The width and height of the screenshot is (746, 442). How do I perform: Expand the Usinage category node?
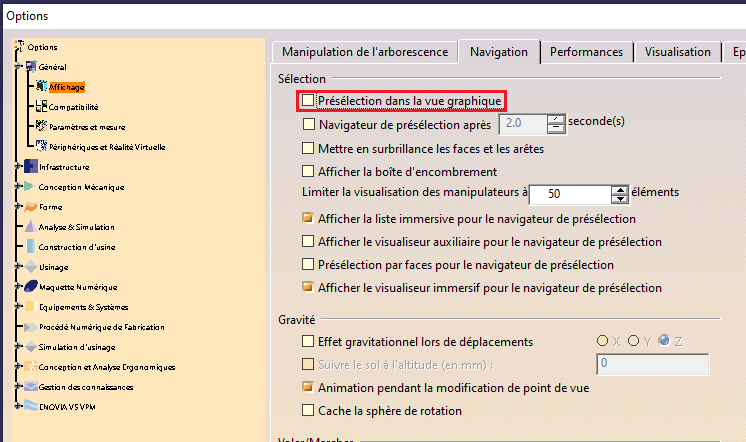click(x=17, y=267)
